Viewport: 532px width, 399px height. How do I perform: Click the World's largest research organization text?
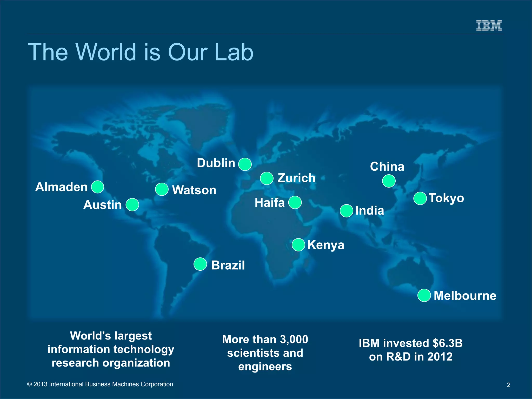tap(111, 349)
